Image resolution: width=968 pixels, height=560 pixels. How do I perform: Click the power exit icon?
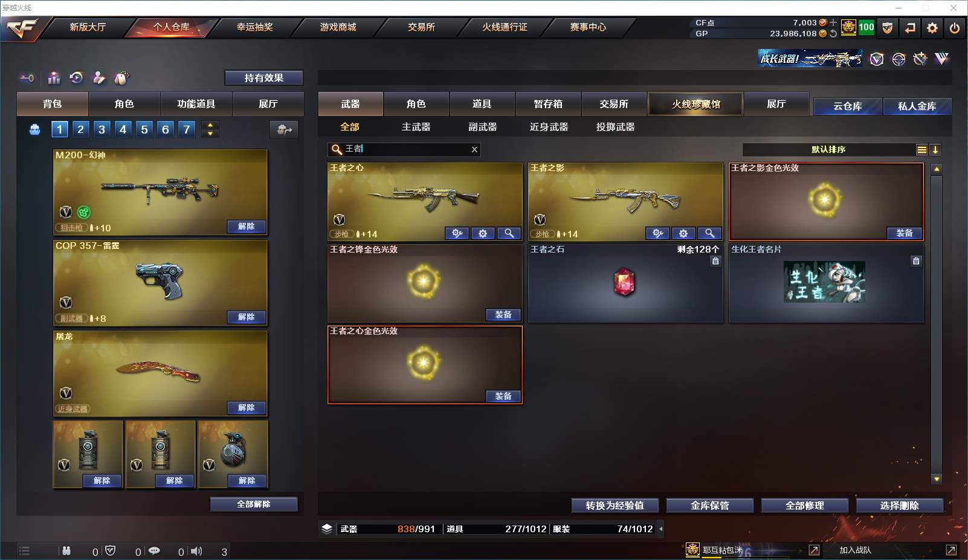[x=955, y=28]
